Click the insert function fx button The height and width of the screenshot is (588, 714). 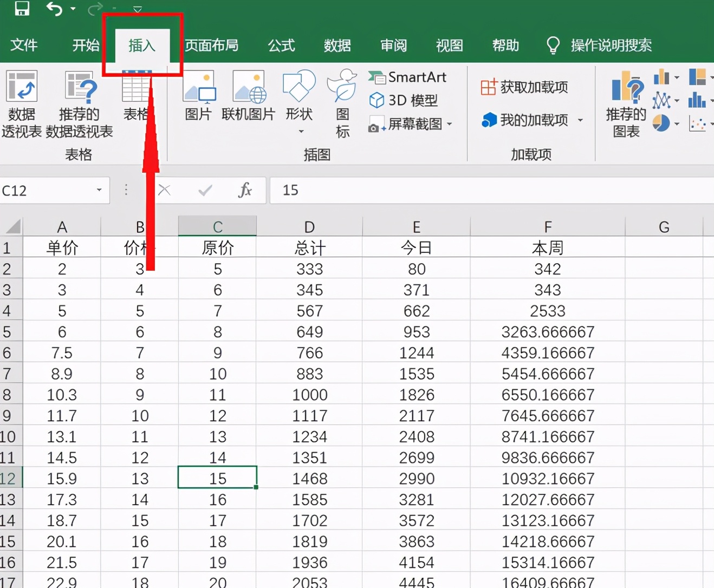[245, 190]
